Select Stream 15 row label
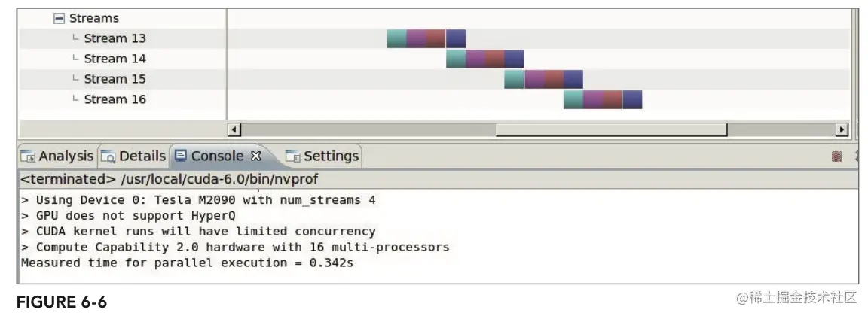This screenshot has height=316, width=868. point(115,79)
